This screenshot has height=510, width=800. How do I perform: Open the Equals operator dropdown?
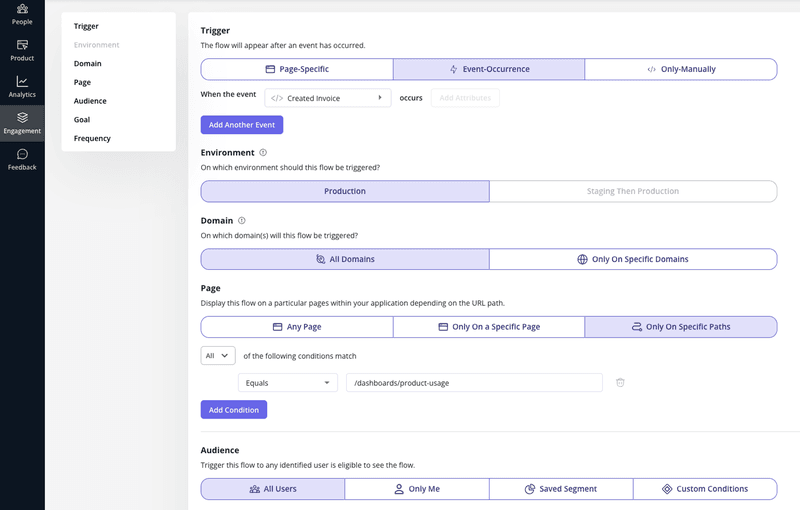tap(287, 383)
